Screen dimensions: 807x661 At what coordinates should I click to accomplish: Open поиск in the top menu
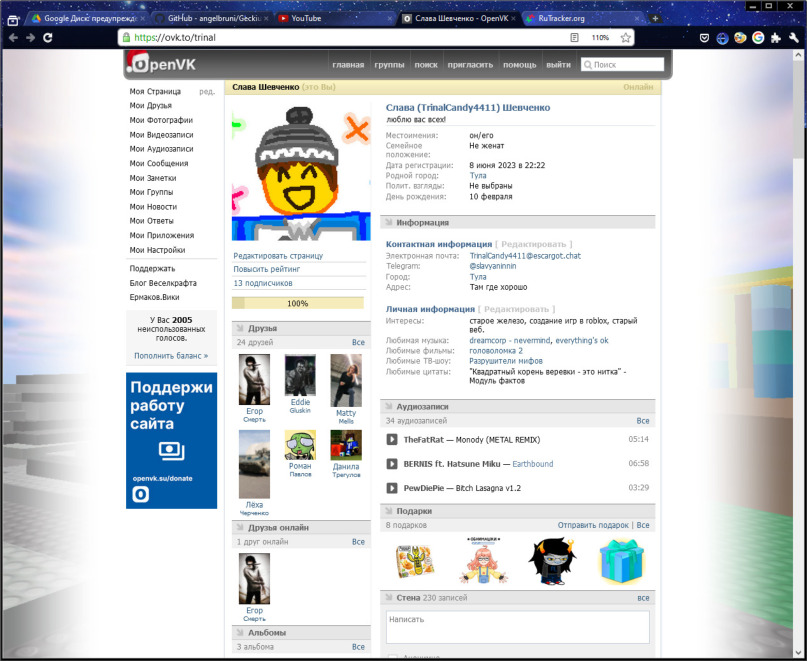click(x=426, y=65)
